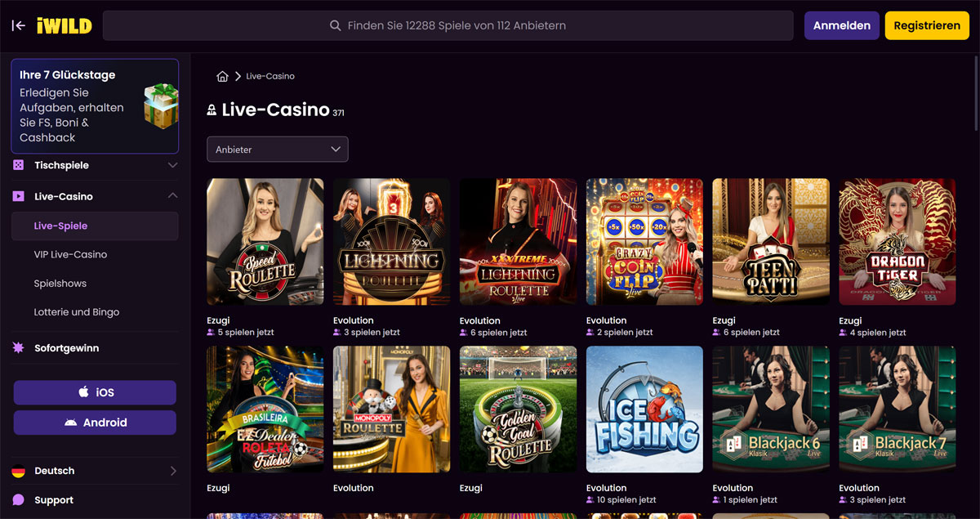Screen dimensions: 980x519
Task: Open Speed Roulette game thumbnail
Action: point(265,242)
